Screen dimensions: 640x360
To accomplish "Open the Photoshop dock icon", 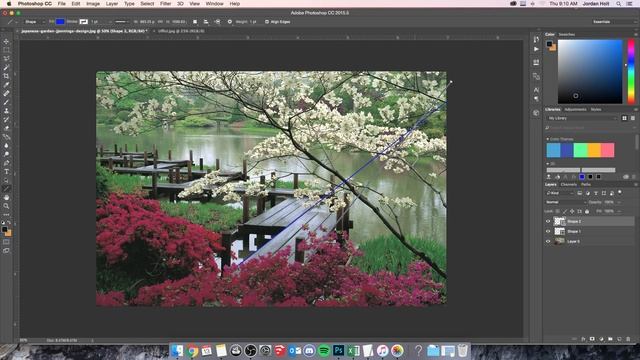I will click(x=338, y=350).
